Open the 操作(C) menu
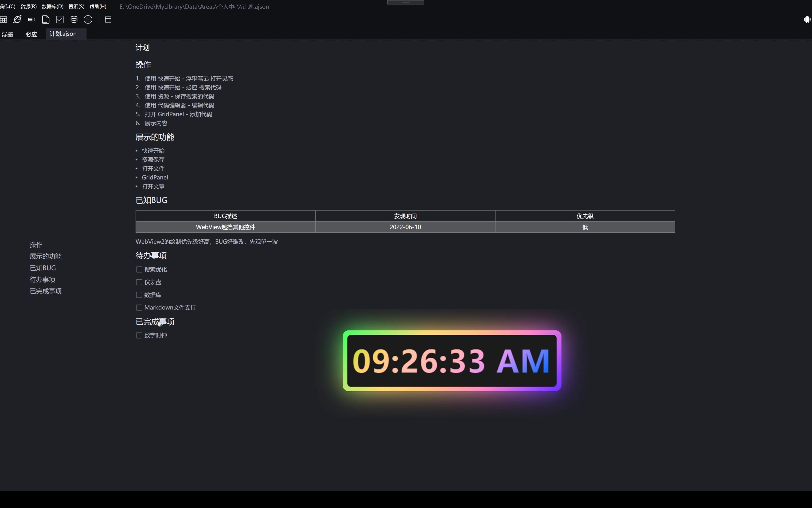The image size is (812, 508). tap(7, 6)
